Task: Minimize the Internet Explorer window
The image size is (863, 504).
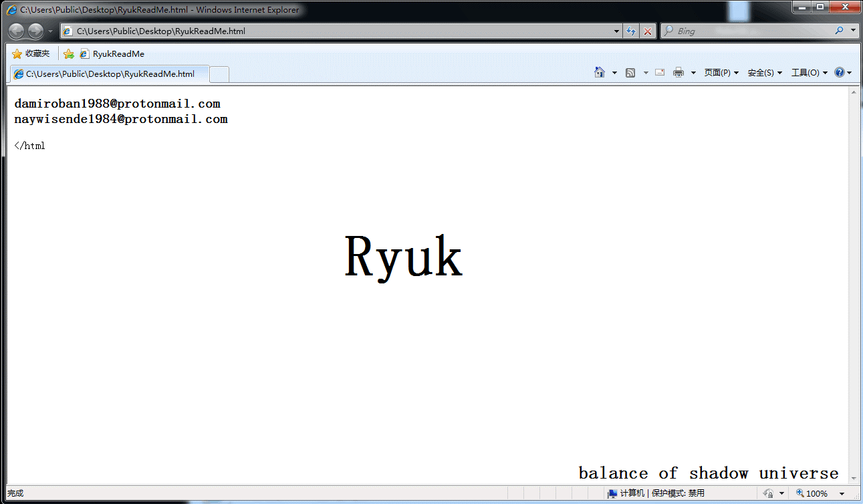Action: (x=802, y=7)
